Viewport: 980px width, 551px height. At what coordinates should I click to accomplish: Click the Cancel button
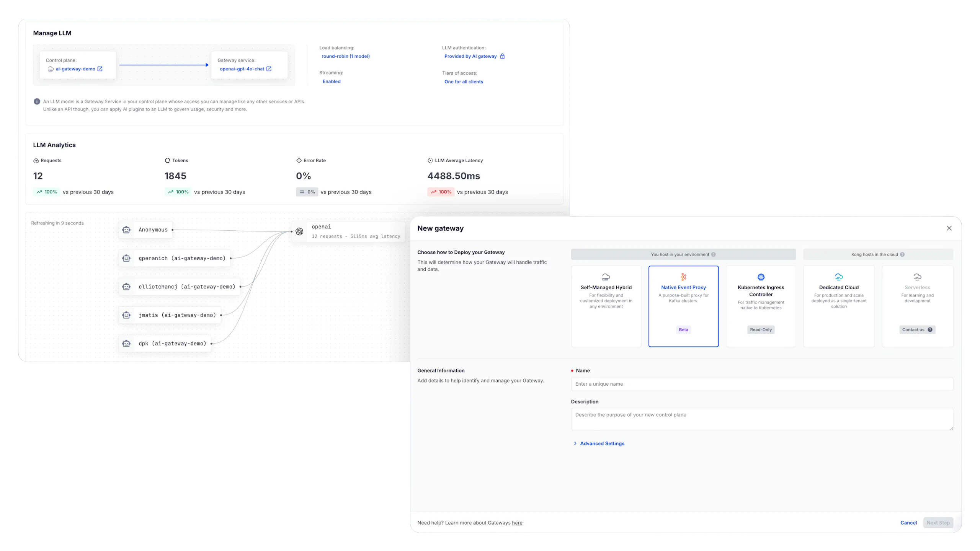[908, 523]
